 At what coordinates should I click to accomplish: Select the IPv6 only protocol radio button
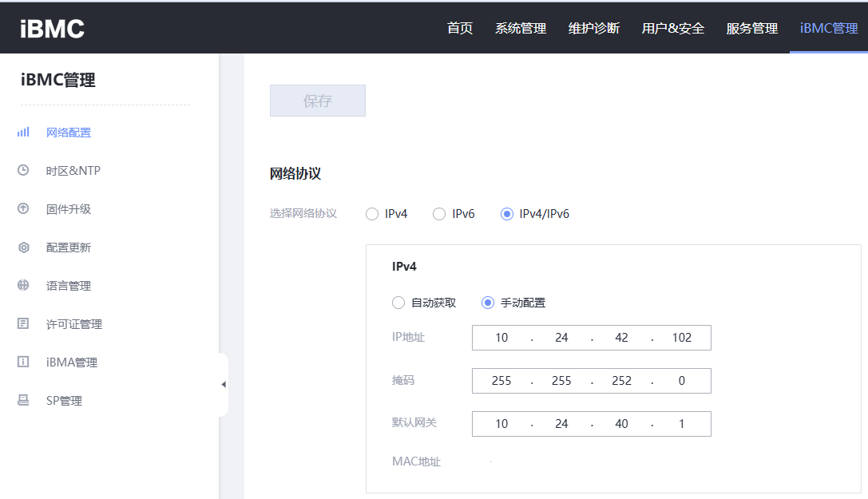[439, 214]
